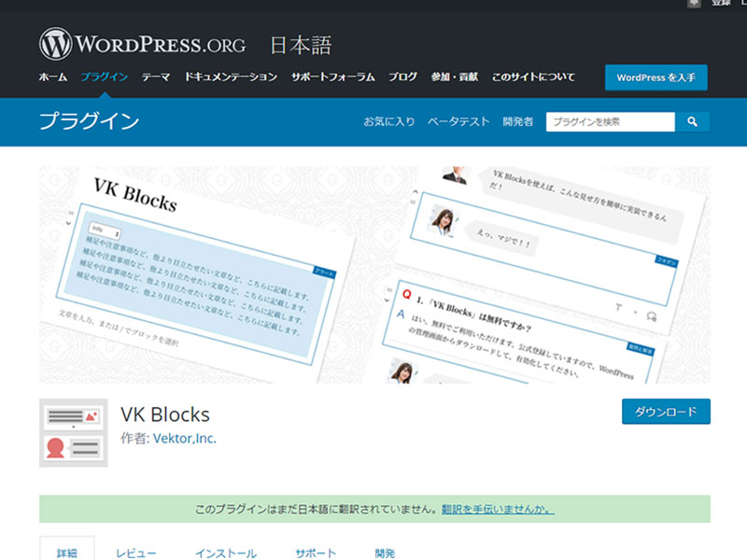Click the WordPress.org logo
Image resolution: width=747 pixels, height=560 pixels.
143,44
